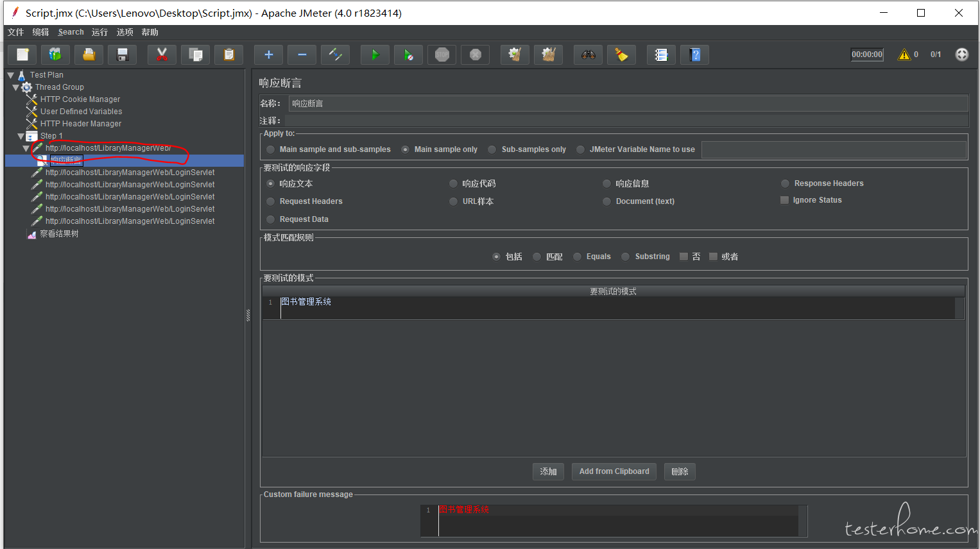Screen dimensions: 980x549
Task: Click the yellow warning triangle log icon
Action: [x=904, y=55]
